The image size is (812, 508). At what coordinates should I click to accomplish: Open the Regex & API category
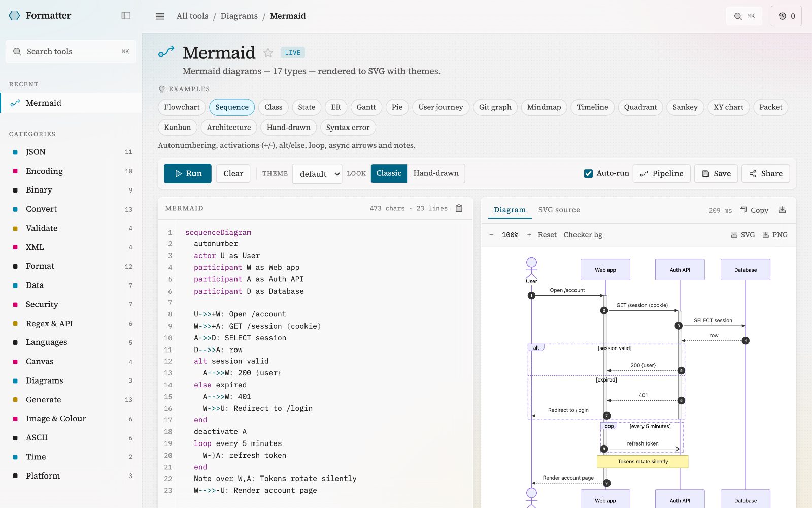click(71, 324)
